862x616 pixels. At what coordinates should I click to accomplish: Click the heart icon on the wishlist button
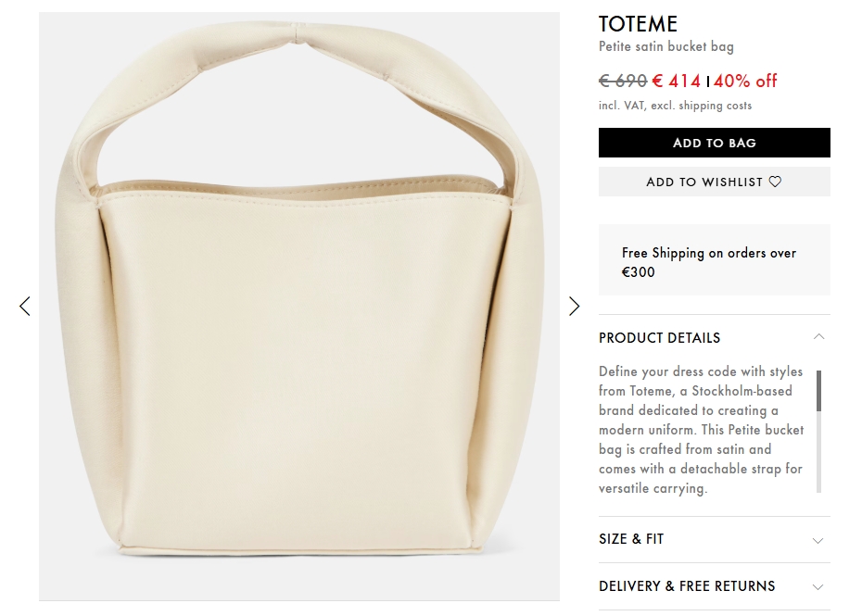point(775,182)
